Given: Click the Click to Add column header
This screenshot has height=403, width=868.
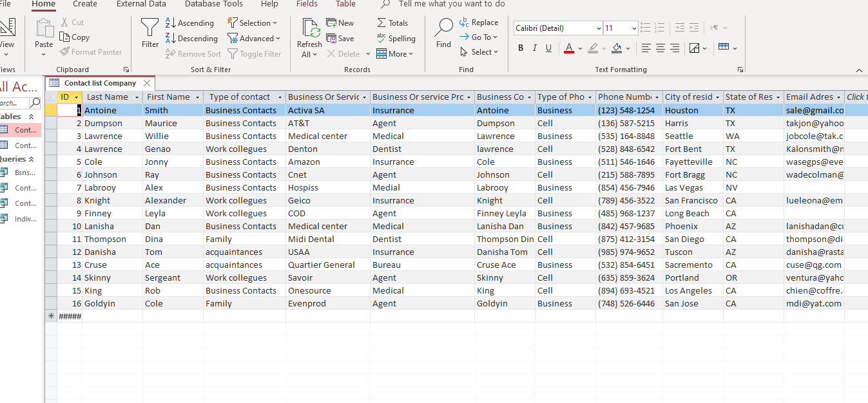Looking at the screenshot, I should coord(856,97).
